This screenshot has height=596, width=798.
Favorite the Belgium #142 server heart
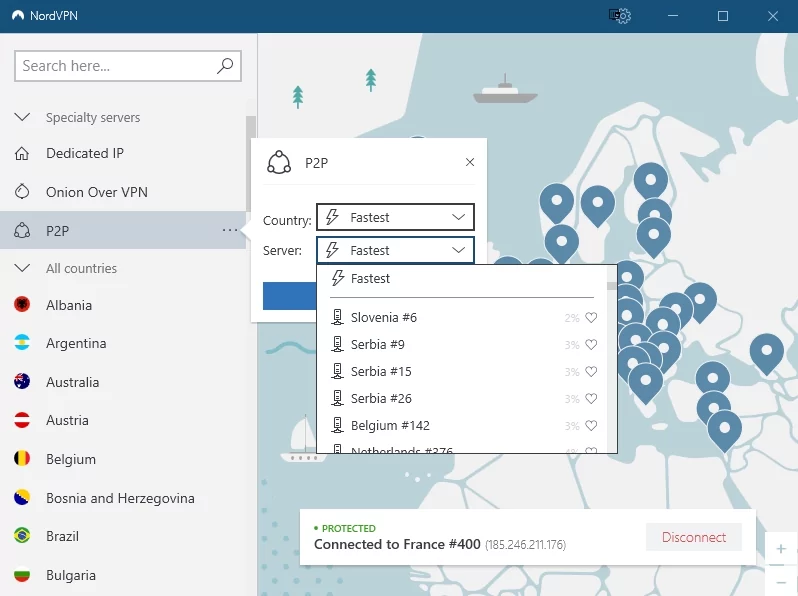pos(591,425)
